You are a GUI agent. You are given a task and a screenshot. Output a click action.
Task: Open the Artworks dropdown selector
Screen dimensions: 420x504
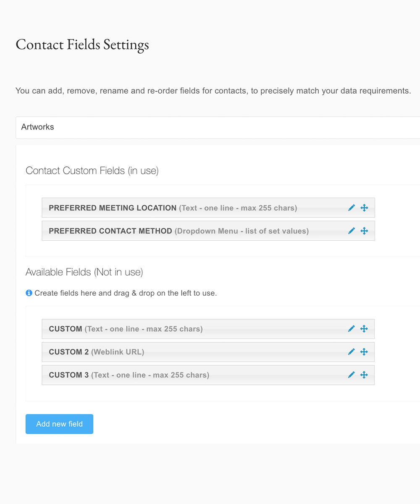[x=218, y=127]
